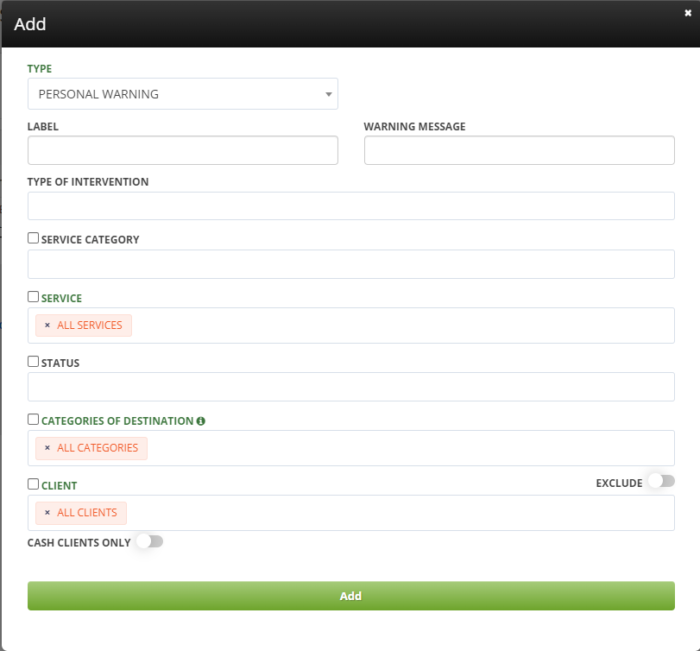The width and height of the screenshot is (700, 651).
Task: Click into the Label text field
Action: click(182, 151)
